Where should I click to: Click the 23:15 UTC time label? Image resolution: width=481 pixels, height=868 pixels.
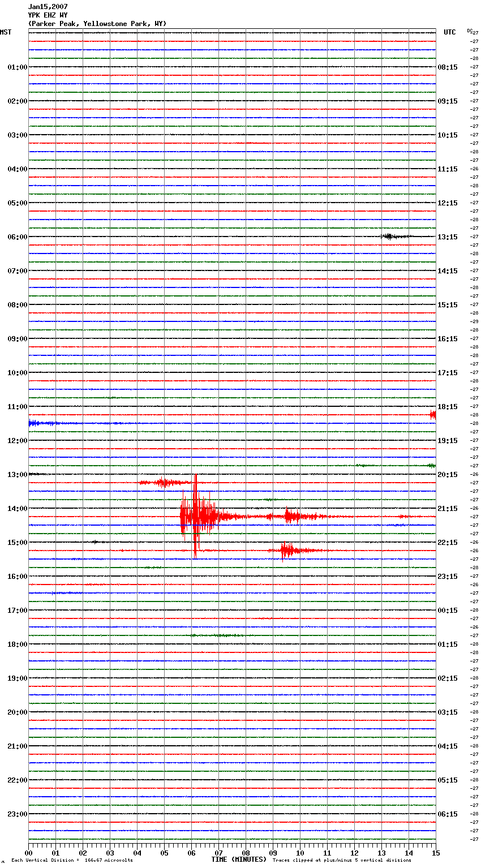point(448,577)
